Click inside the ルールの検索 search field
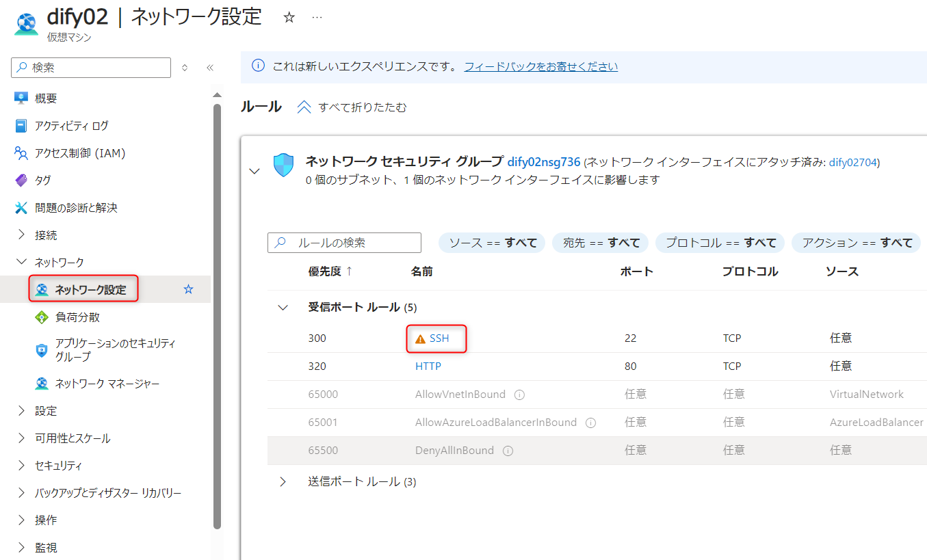This screenshot has width=927, height=560. click(x=344, y=242)
